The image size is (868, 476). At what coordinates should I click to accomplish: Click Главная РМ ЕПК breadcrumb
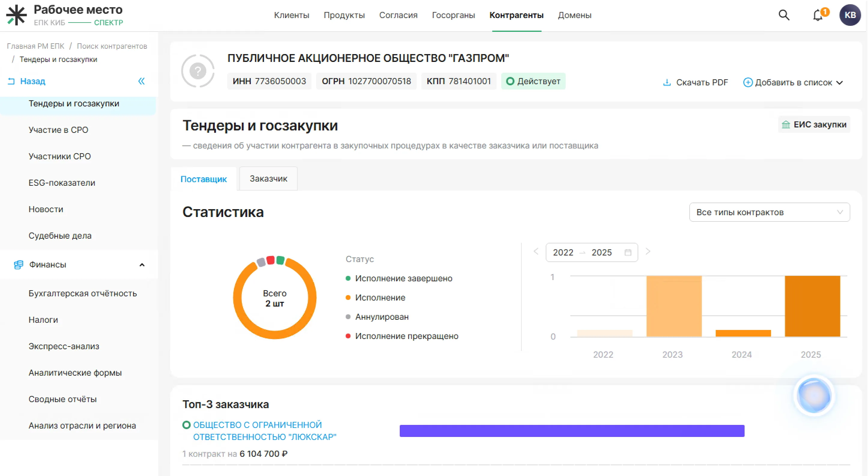[x=35, y=46]
